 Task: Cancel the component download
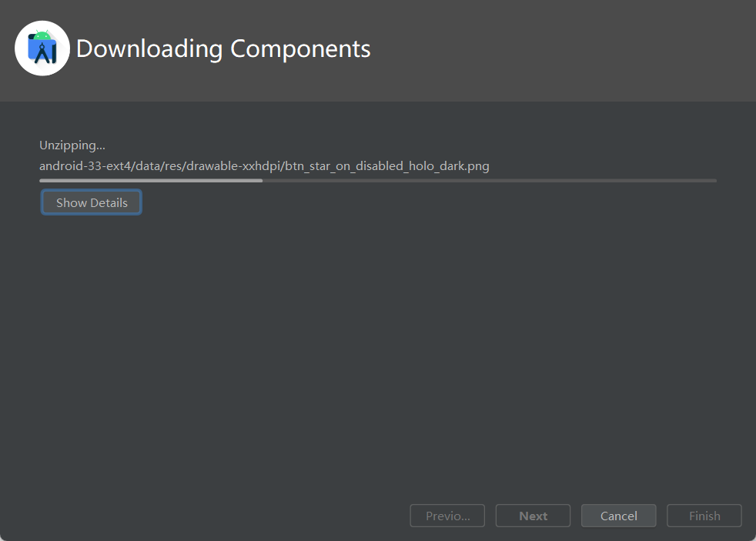coord(618,516)
